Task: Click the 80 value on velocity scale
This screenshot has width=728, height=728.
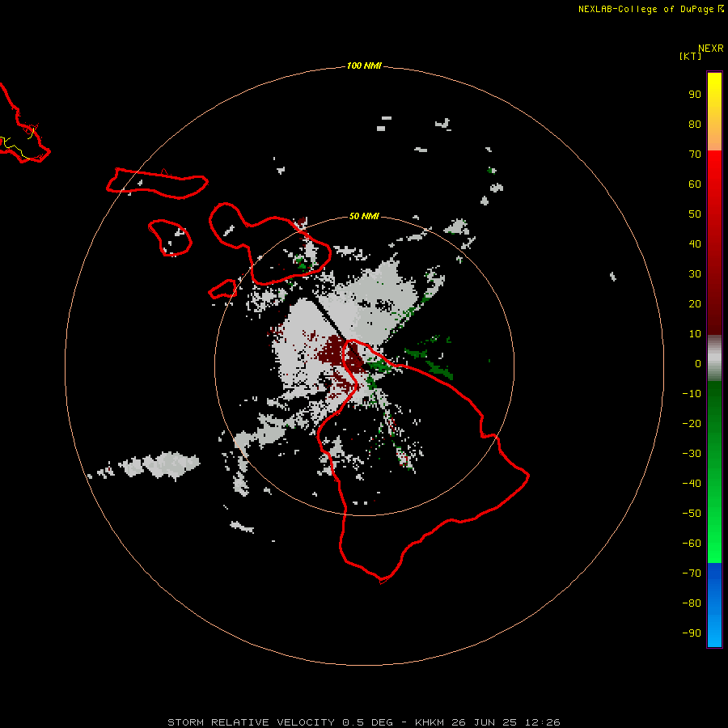Action: 695,125
